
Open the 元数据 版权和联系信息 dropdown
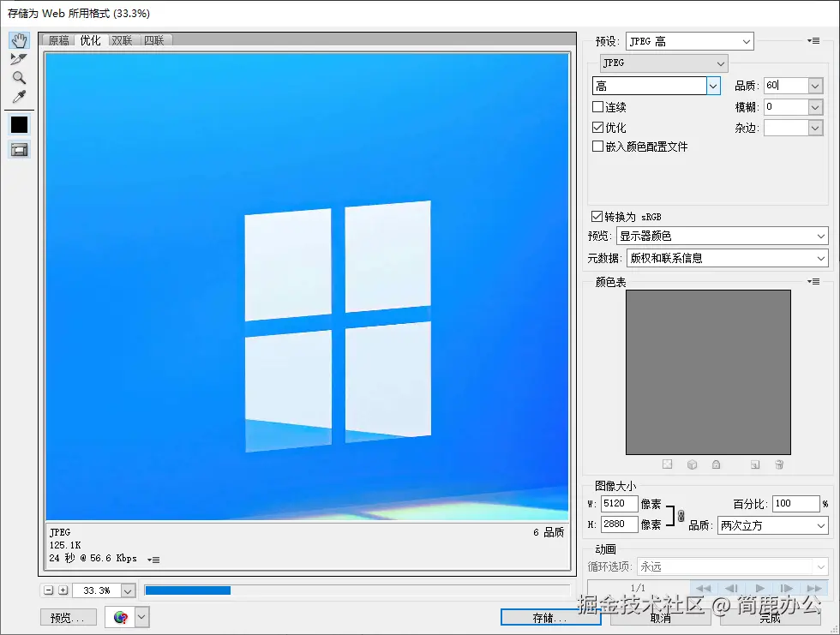[x=728, y=258]
